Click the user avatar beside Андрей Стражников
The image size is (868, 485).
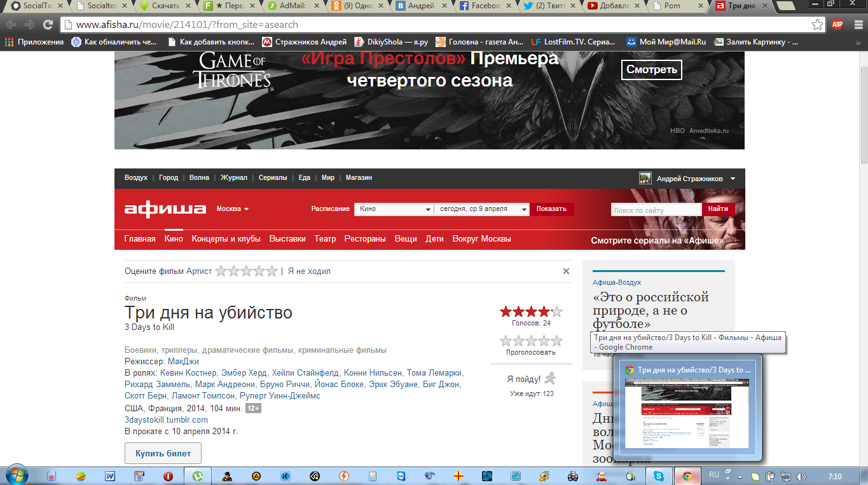(x=645, y=178)
